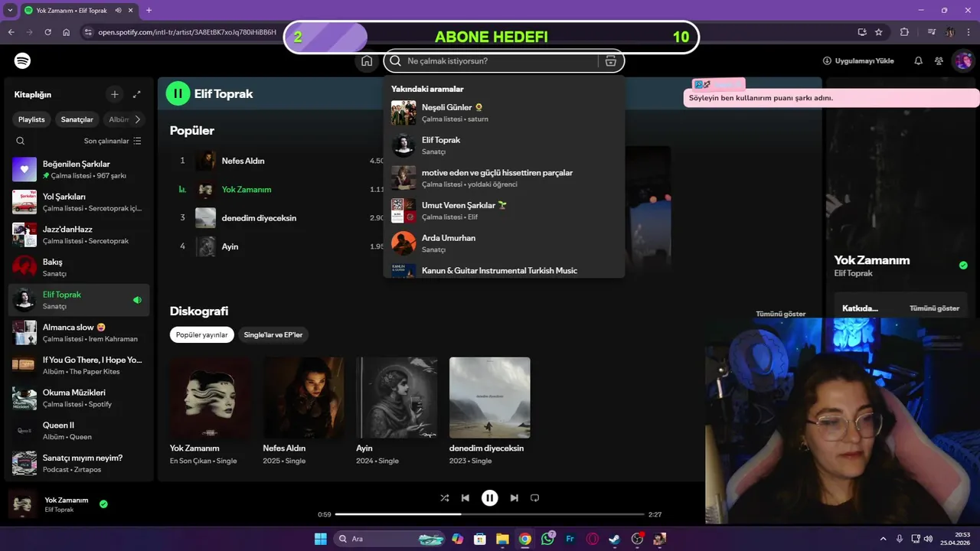This screenshot has height=551, width=980.
Task: Open Nefes Aldın 2025 single cover
Action: pyautogui.click(x=304, y=397)
